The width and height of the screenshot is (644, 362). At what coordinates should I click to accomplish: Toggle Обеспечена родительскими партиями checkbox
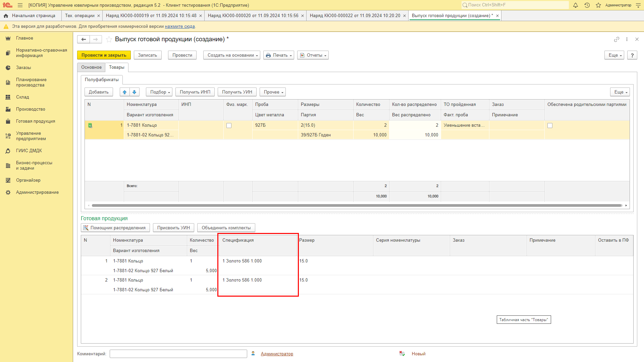pyautogui.click(x=550, y=126)
